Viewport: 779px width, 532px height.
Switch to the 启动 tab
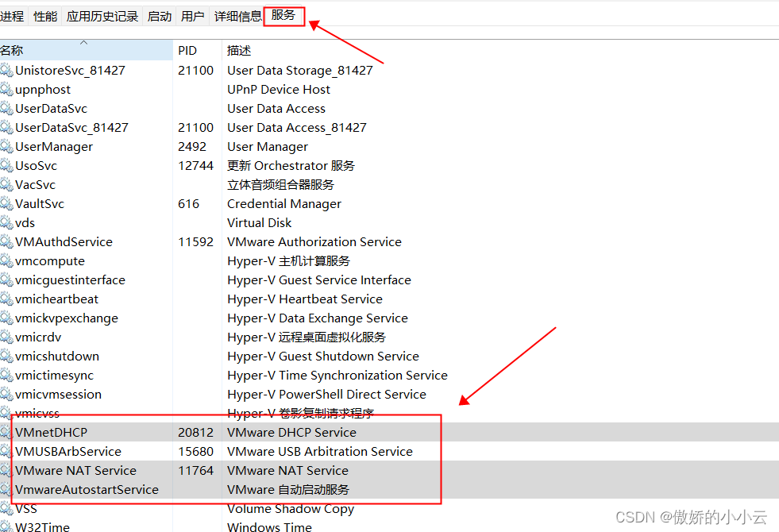160,17
